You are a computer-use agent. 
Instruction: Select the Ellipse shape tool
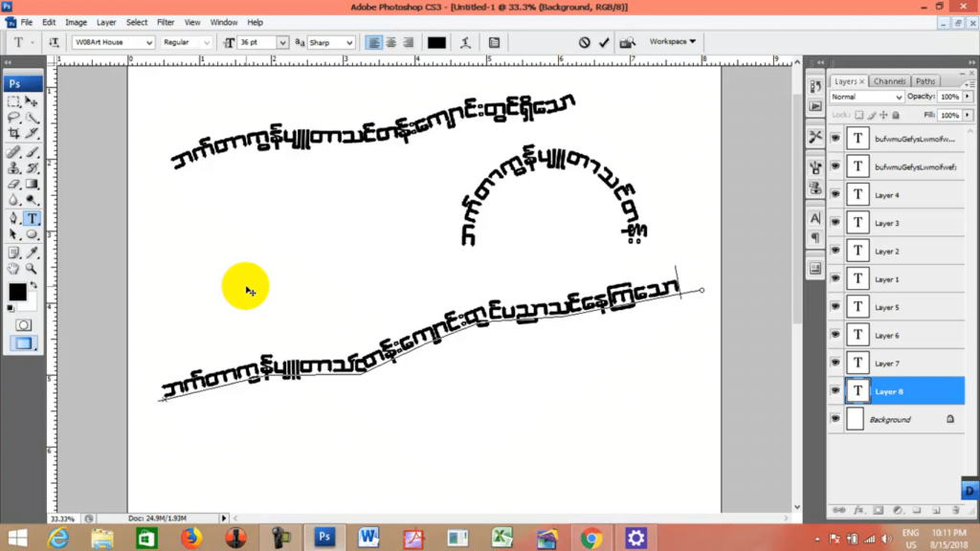coord(32,234)
